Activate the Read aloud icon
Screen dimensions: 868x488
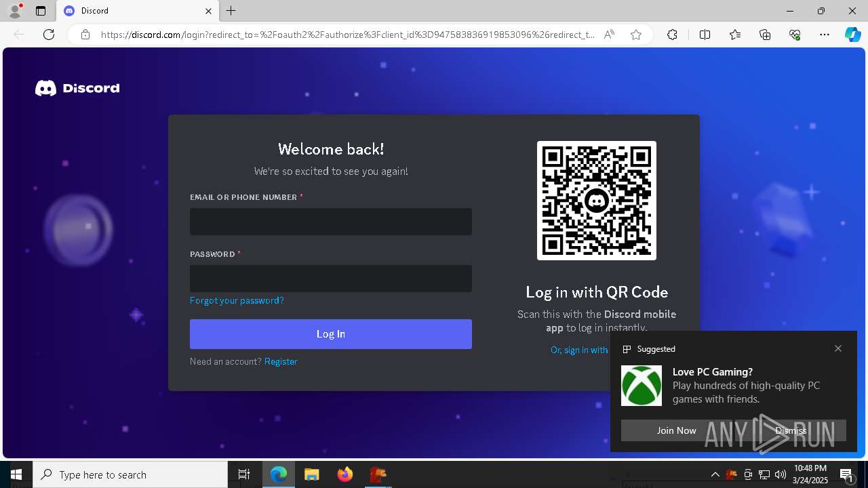point(609,35)
